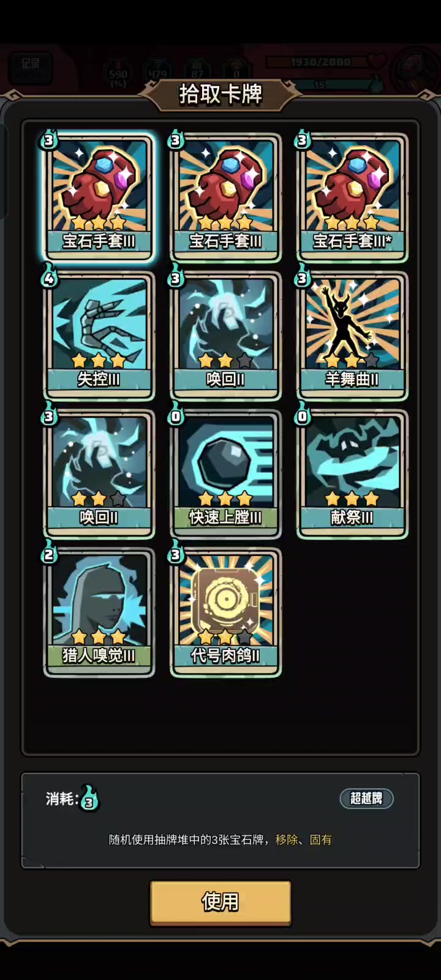This screenshot has width=441, height=980.
Task: Open the 固有 keyword link
Action: click(321, 840)
